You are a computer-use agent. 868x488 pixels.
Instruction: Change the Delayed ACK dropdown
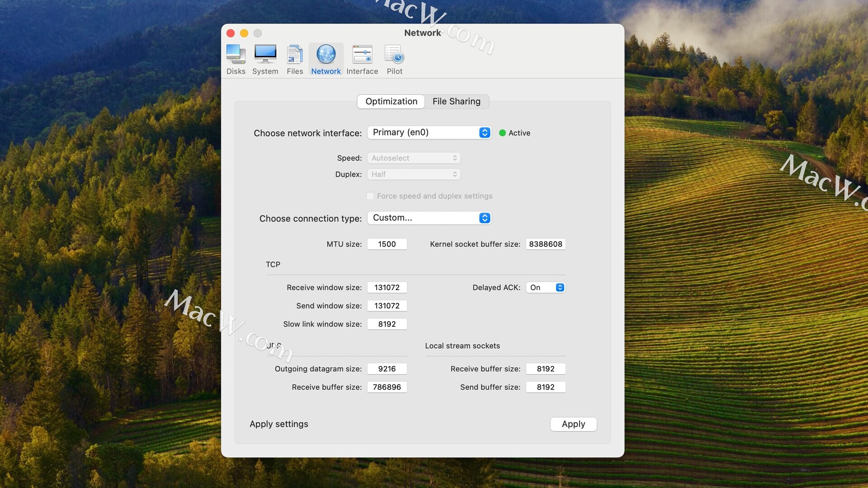pyautogui.click(x=546, y=287)
